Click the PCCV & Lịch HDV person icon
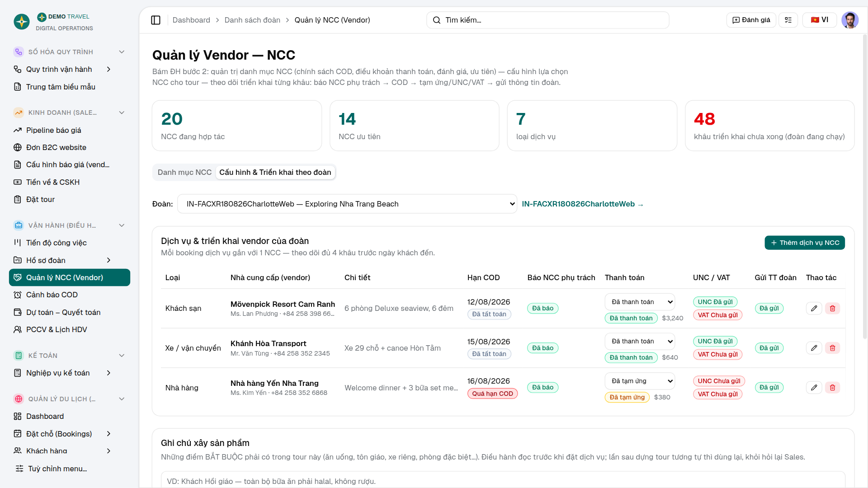868x488 pixels. point(18,329)
